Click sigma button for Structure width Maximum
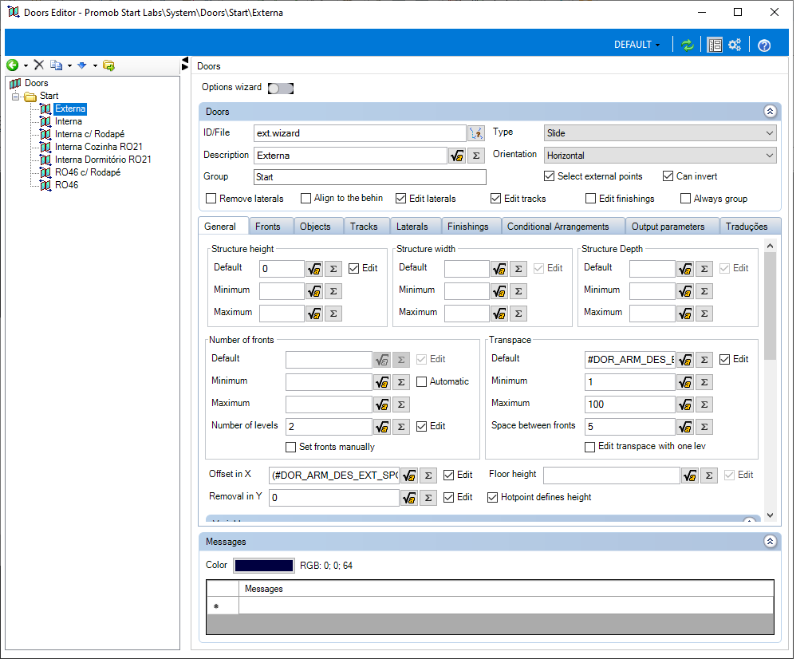The height and width of the screenshot is (659, 812). (518, 314)
